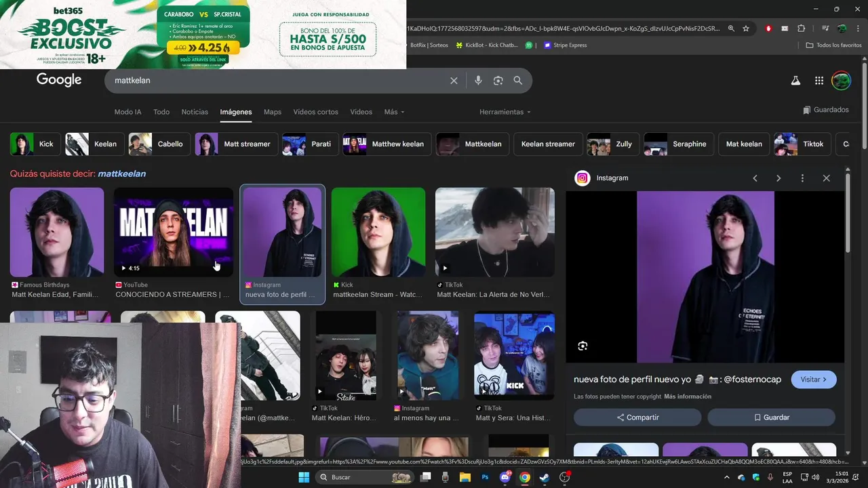
Task: Select the Keelan streamer filter chip
Action: click(x=547, y=144)
